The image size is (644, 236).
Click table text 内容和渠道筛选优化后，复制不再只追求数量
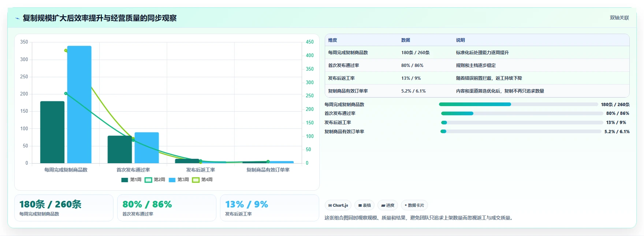click(500, 91)
